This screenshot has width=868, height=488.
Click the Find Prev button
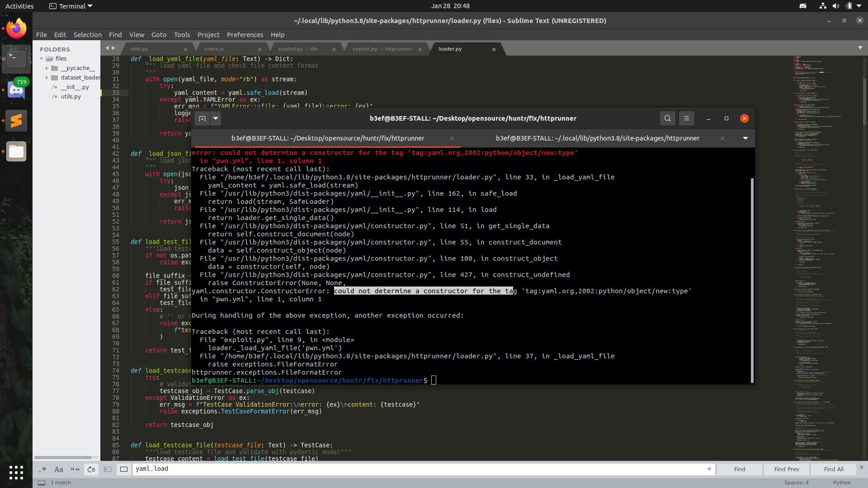coord(786,469)
